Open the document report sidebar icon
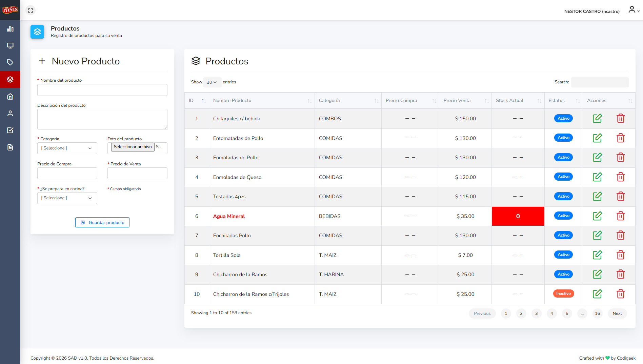Viewport: 643px width, 364px height. (10, 147)
